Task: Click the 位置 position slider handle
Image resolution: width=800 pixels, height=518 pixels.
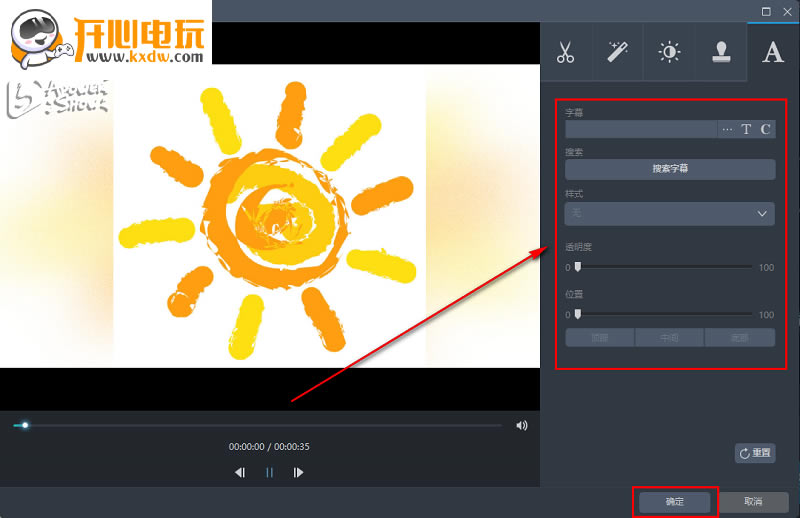Action: click(577, 314)
